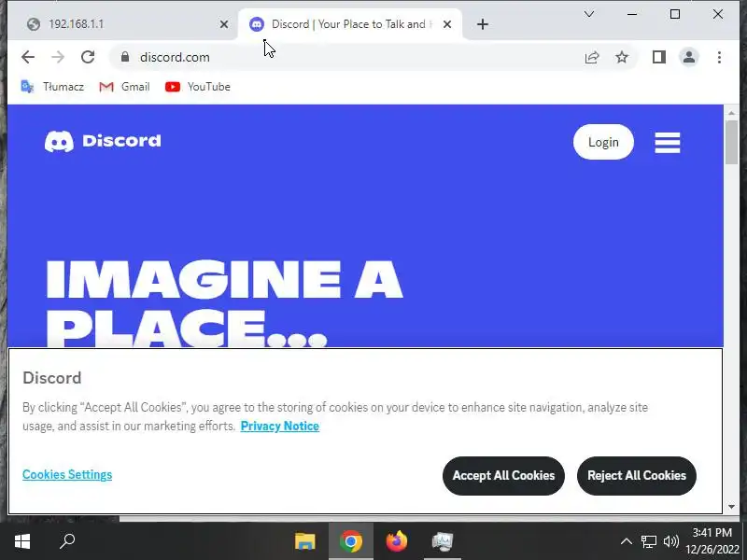
Task: Close the 192.168.1.1 tab
Action: pyautogui.click(x=224, y=24)
